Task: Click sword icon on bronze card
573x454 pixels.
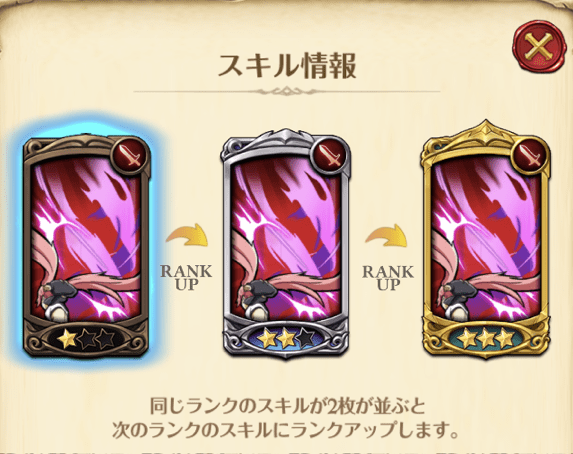Action: [133, 156]
